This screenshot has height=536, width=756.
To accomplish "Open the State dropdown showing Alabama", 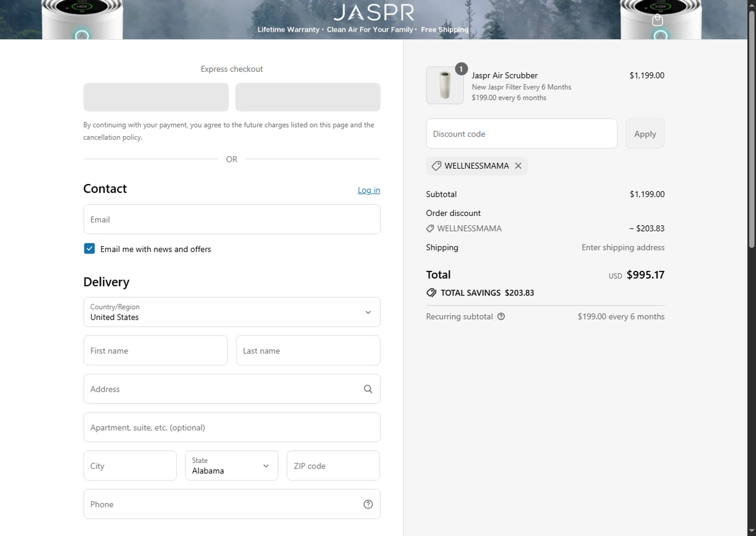I will (232, 465).
